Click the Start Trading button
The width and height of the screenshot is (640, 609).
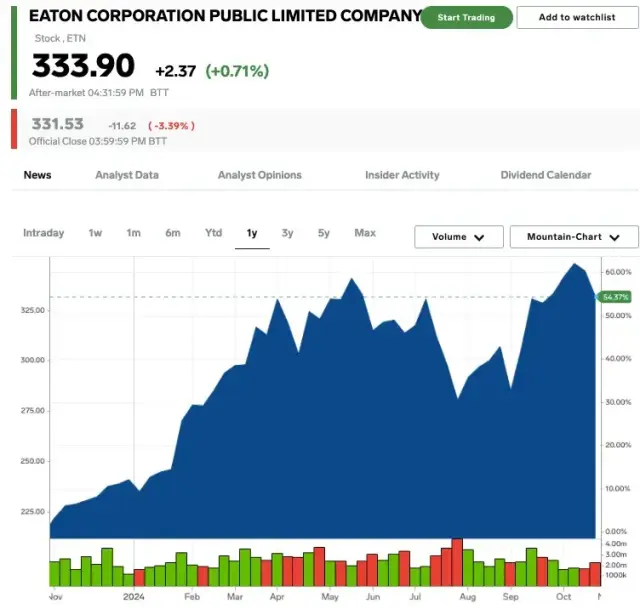[466, 18]
